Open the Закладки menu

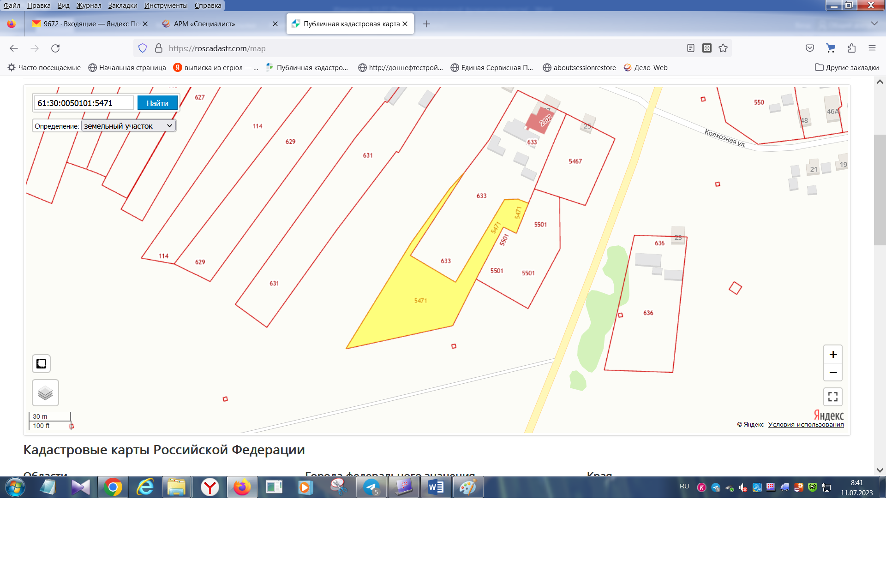coord(122,6)
